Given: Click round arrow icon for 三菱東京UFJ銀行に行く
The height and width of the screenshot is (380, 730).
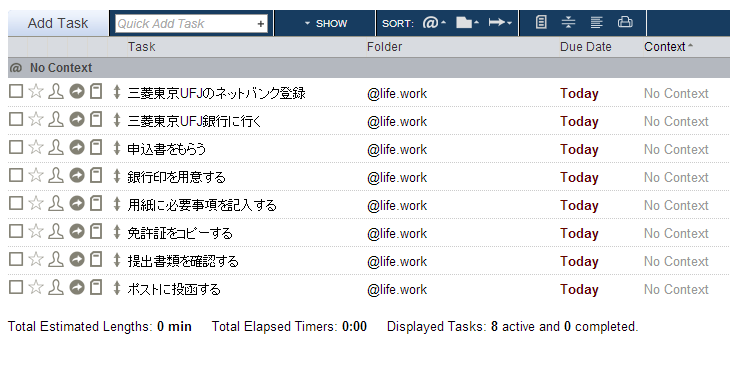Looking at the screenshot, I should [77, 119].
